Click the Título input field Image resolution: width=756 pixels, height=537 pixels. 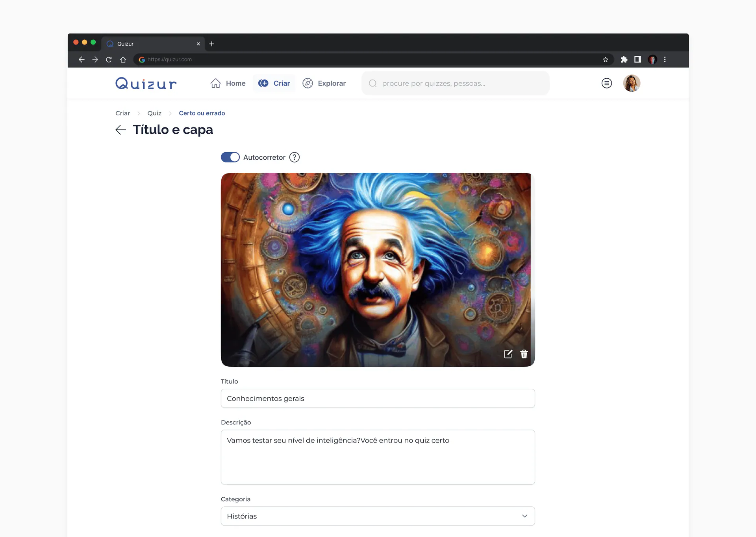[378, 399]
